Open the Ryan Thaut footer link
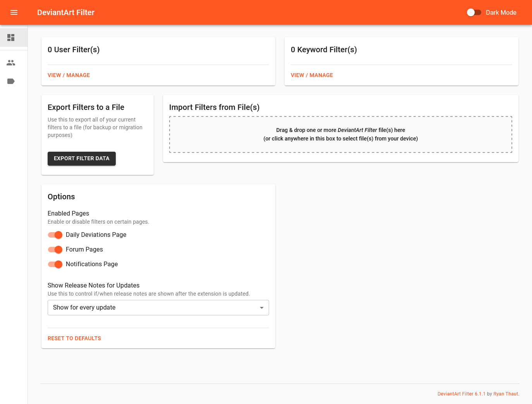This screenshot has width=532, height=404. (506, 394)
